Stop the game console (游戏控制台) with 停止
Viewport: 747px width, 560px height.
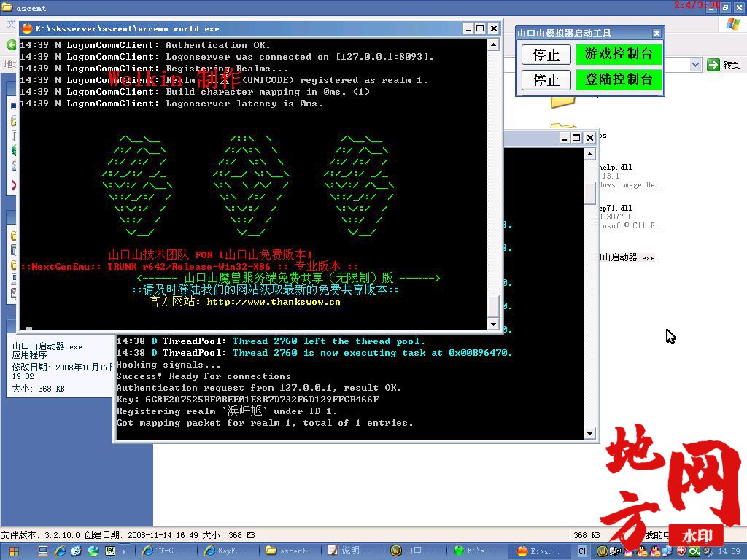tap(546, 54)
